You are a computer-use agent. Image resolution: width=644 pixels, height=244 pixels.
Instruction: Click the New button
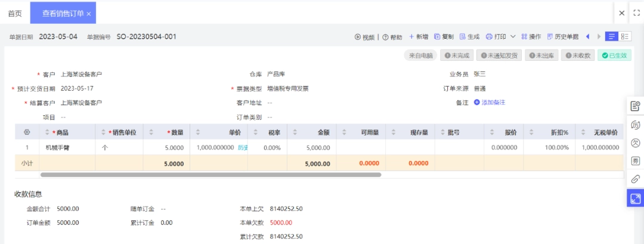click(419, 36)
